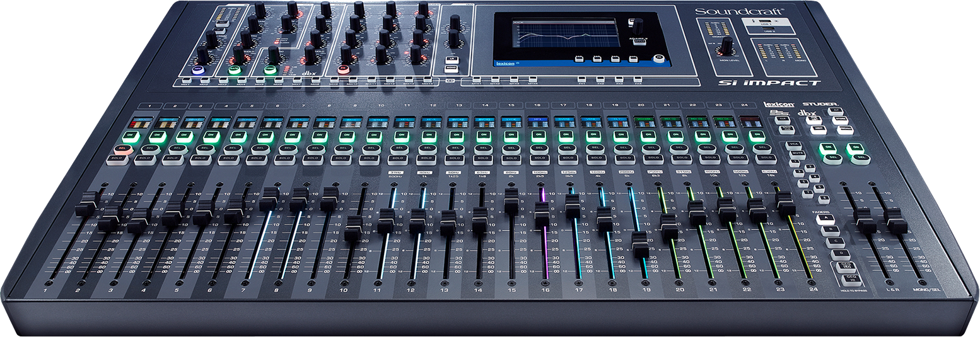
Task: Click the channel 13 number label strip
Action: (458, 105)
